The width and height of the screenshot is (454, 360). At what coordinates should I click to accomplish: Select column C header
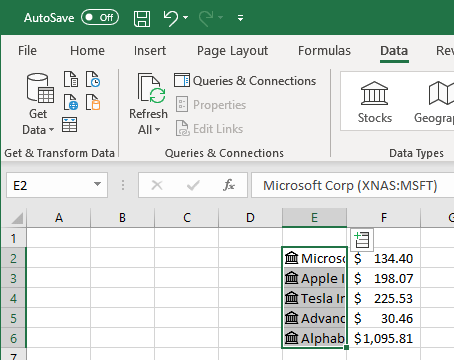point(187,218)
